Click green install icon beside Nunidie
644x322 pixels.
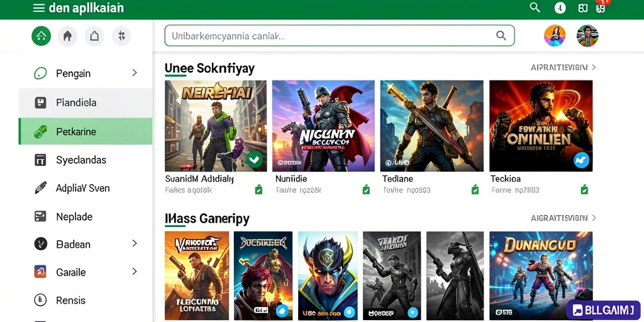click(x=366, y=190)
